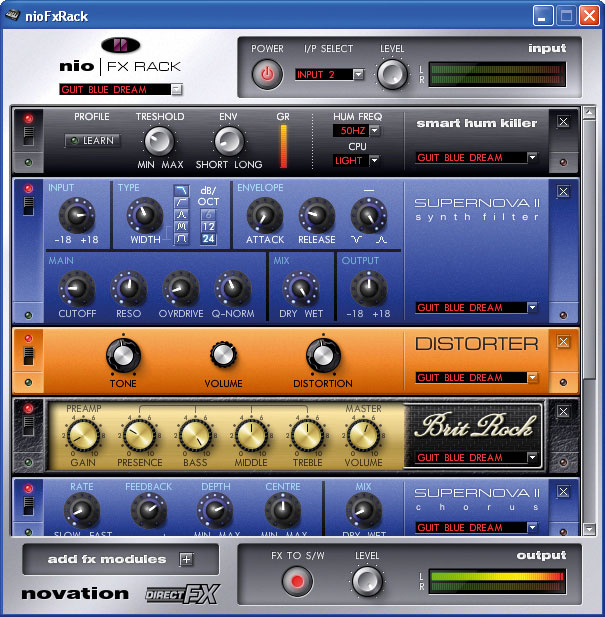Click the Brit Rock MASTER VOLUME knob

click(363, 436)
